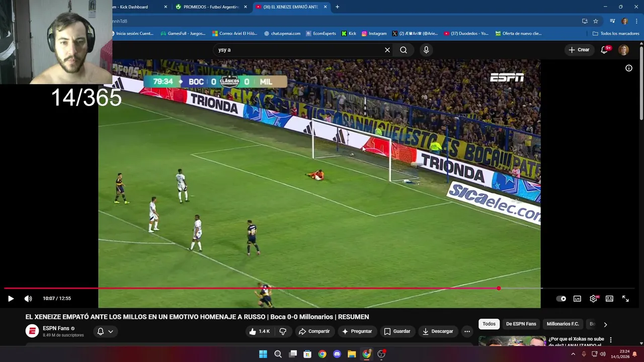This screenshot has height=362, width=644.
Task: Turn on subtitles with the captions icon
Action: pyautogui.click(x=577, y=299)
